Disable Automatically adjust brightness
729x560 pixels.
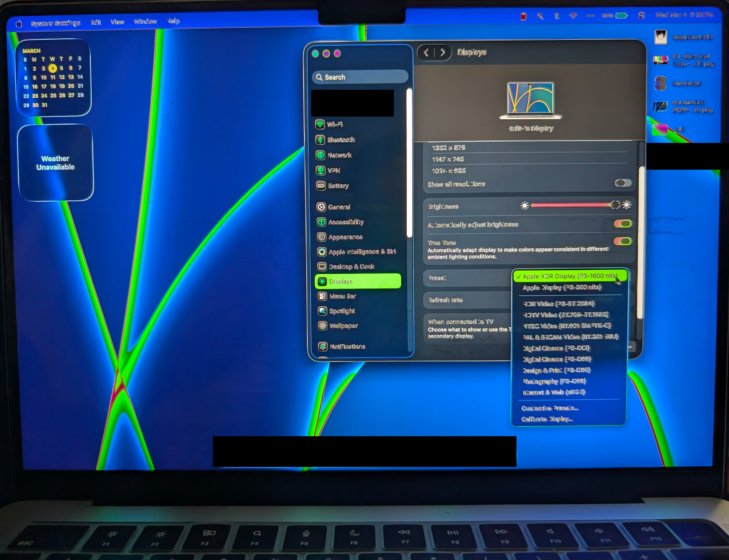coord(622,224)
